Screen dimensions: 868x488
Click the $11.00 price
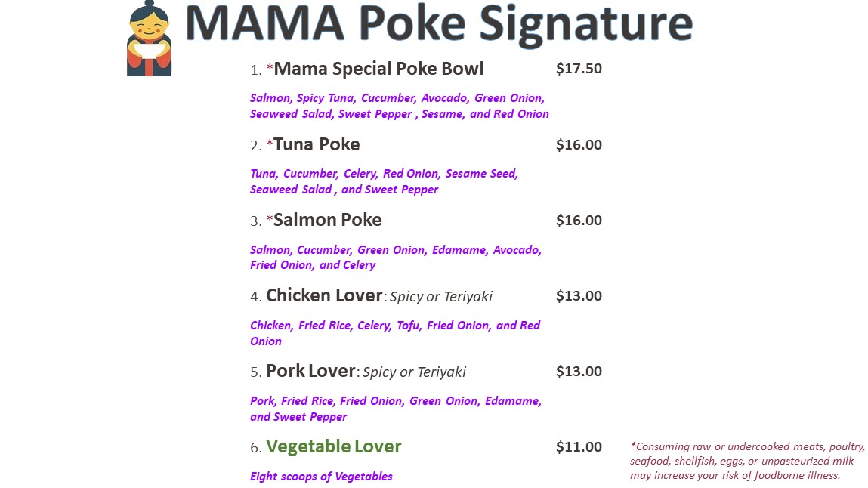tap(579, 447)
